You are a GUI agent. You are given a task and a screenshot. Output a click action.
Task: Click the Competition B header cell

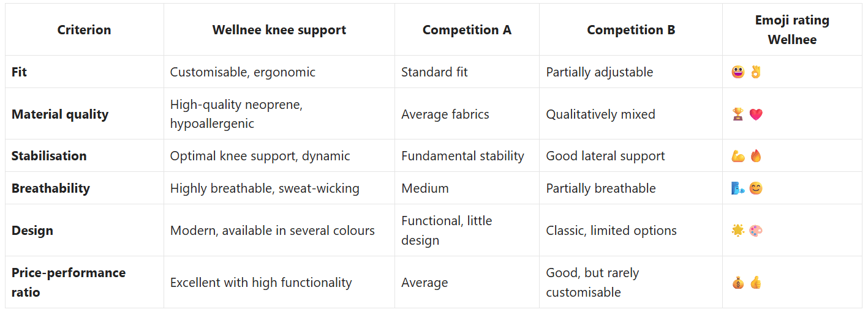631,30
